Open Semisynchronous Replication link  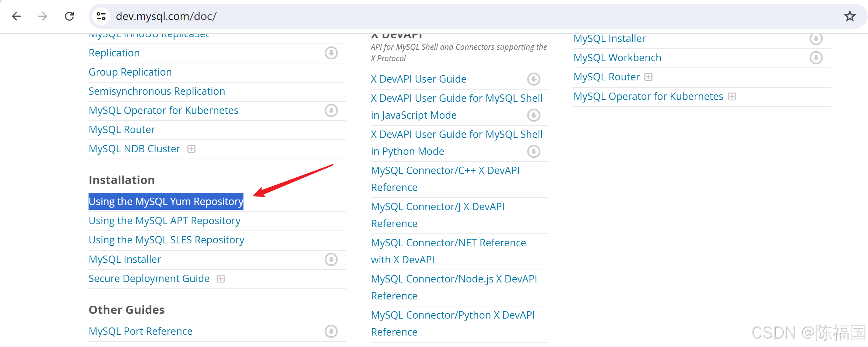tap(157, 91)
